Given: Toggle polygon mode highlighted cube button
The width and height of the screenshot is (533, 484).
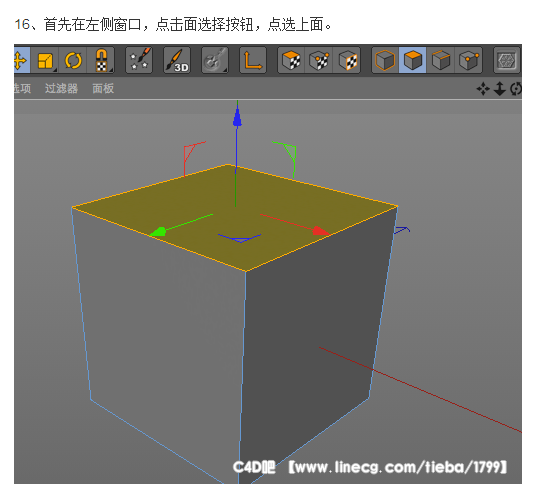Looking at the screenshot, I should pyautogui.click(x=413, y=60).
